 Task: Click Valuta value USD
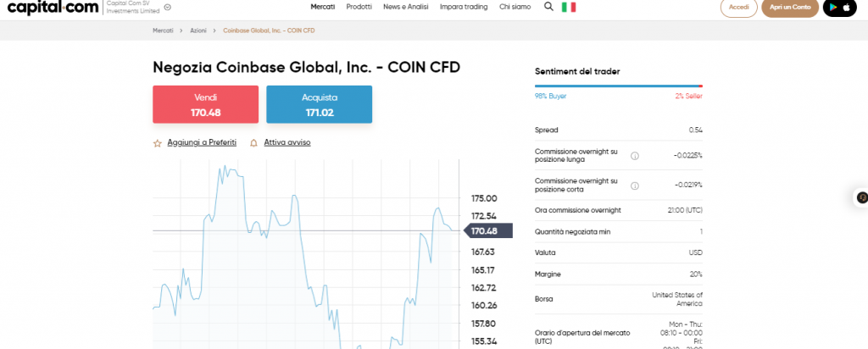coord(697,252)
